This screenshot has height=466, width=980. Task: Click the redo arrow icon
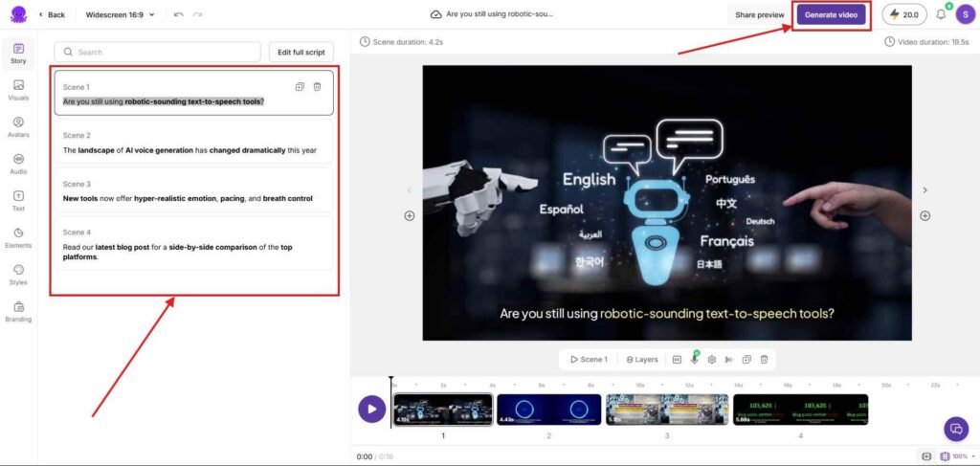click(197, 14)
